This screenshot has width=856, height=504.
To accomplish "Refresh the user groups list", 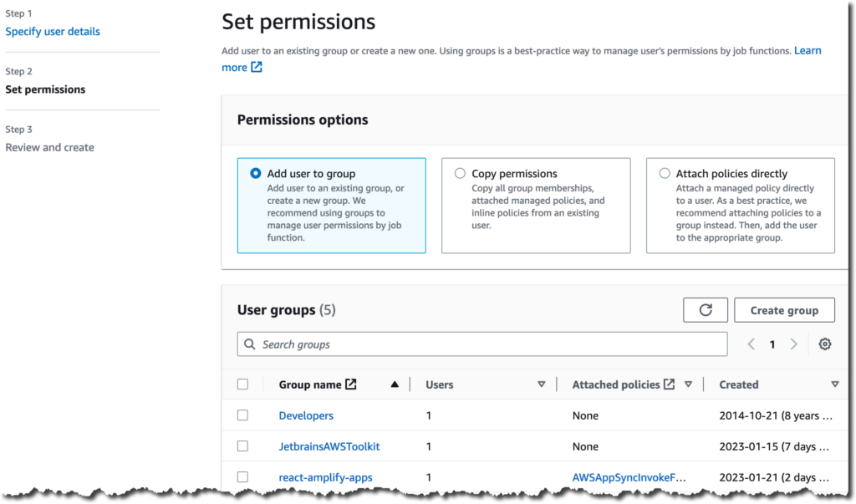I will point(706,310).
